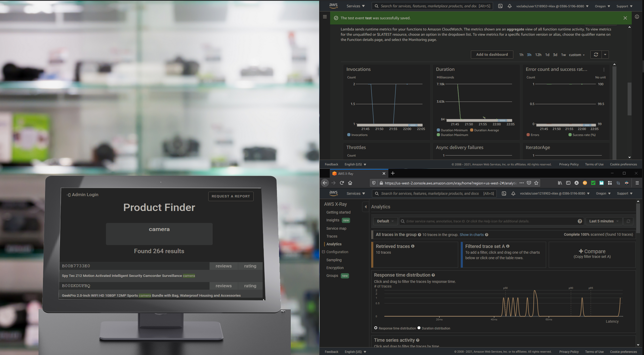This screenshot has width=644, height=355.
Task: Click the help icon in the X-Ray filter bar
Action: [x=580, y=221]
